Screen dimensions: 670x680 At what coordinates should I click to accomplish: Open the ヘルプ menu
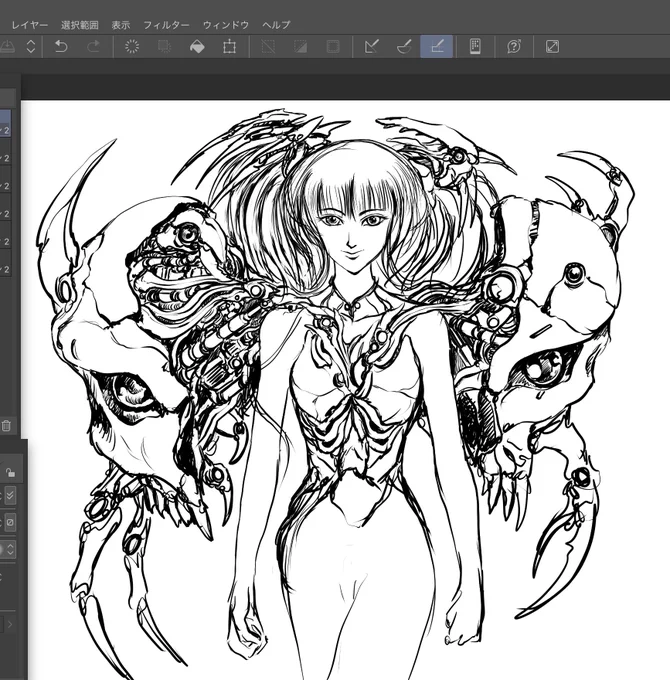[276, 25]
